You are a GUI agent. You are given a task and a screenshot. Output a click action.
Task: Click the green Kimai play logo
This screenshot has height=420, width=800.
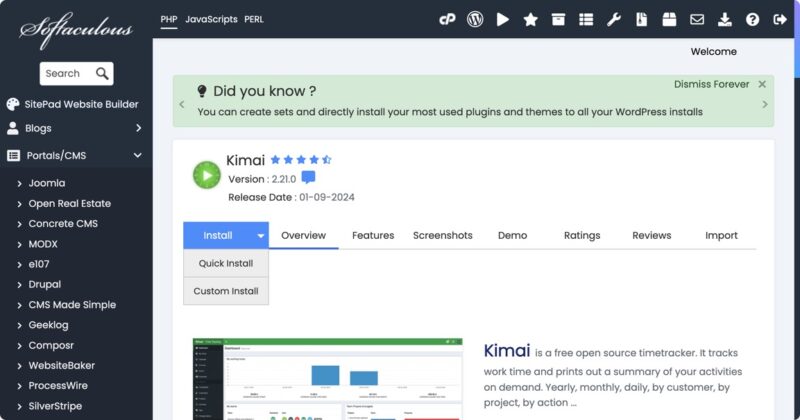207,175
